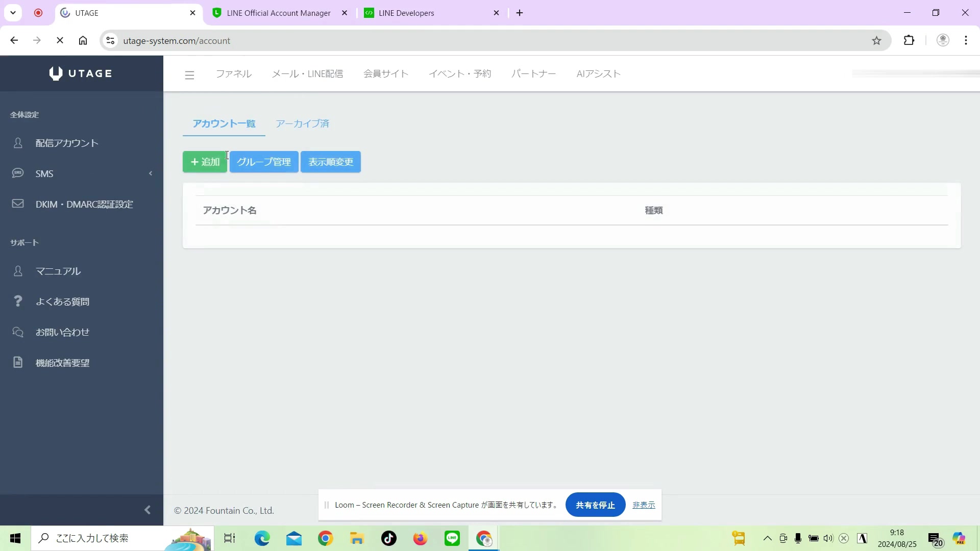Toggle the bookmark star in address bar
Screen dimensions: 980x551
(x=877, y=40)
